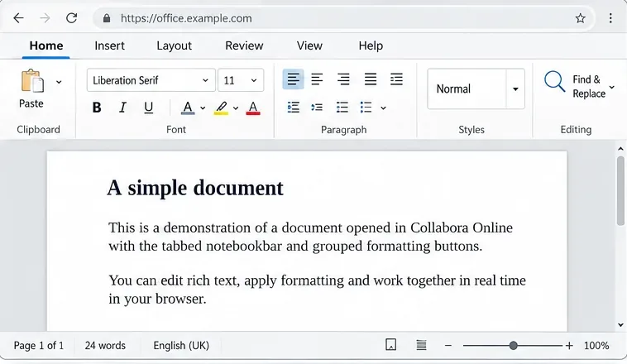Expand the bullet list style dropdown arrow
Viewport: 627px width, 364px height.
[x=383, y=108]
